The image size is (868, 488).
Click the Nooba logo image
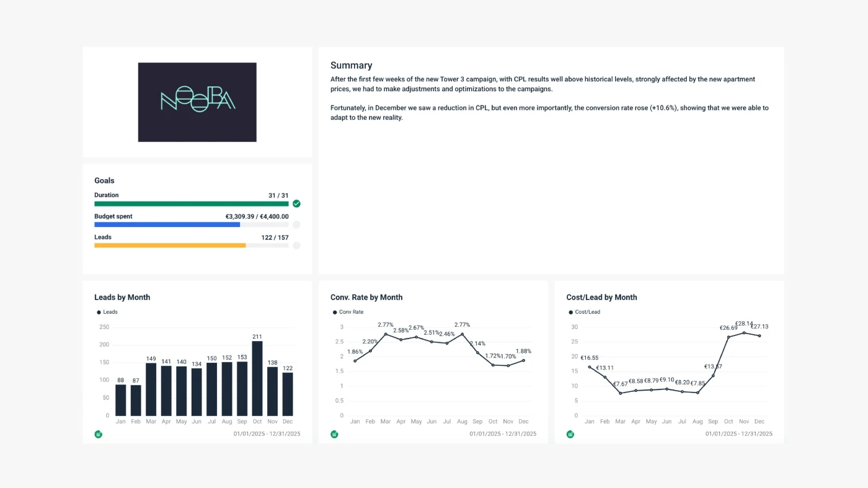coord(197,102)
